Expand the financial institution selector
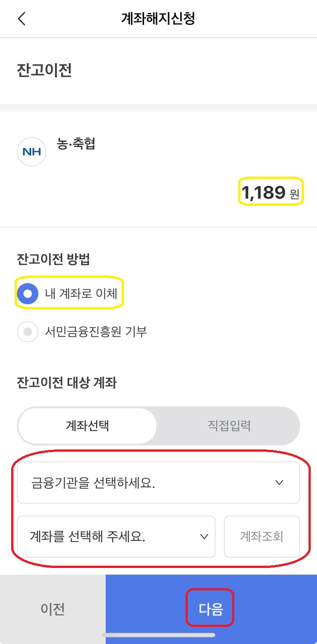This screenshot has width=317, height=644. click(158, 482)
